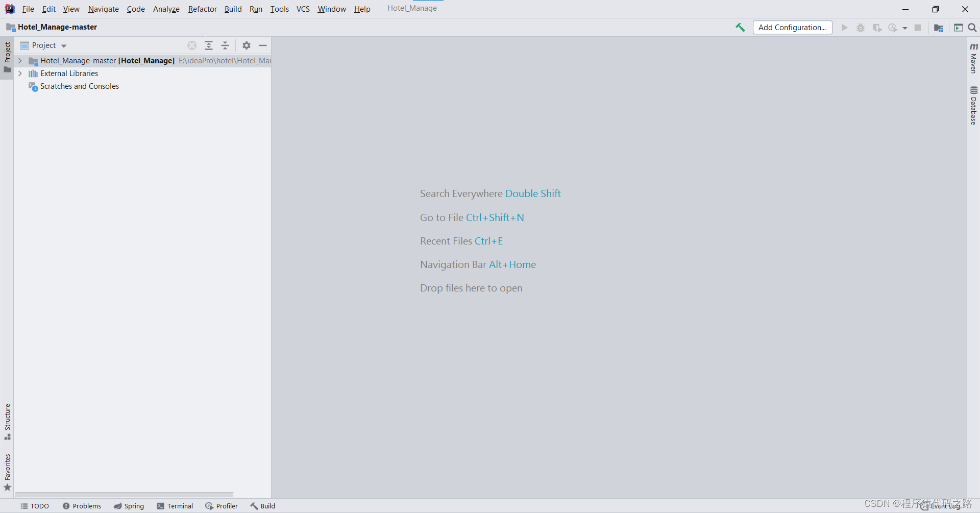Toggle the Database tool window
This screenshot has width=980, height=513.
click(x=973, y=106)
